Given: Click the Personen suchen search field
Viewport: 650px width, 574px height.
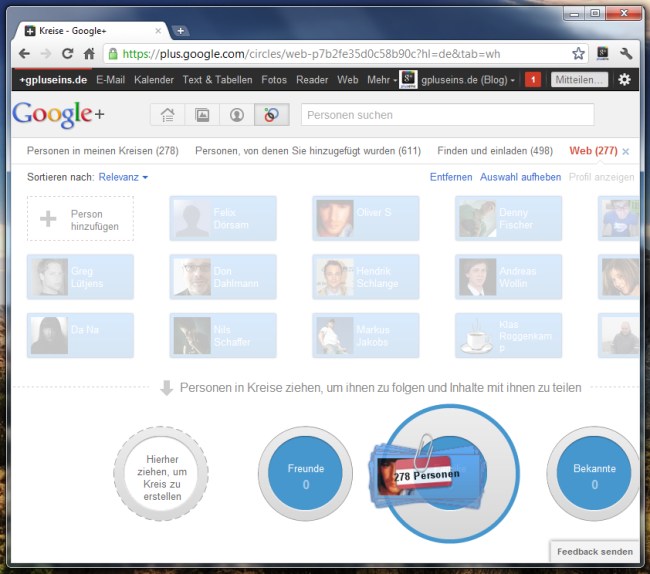Looking at the screenshot, I should point(448,115).
